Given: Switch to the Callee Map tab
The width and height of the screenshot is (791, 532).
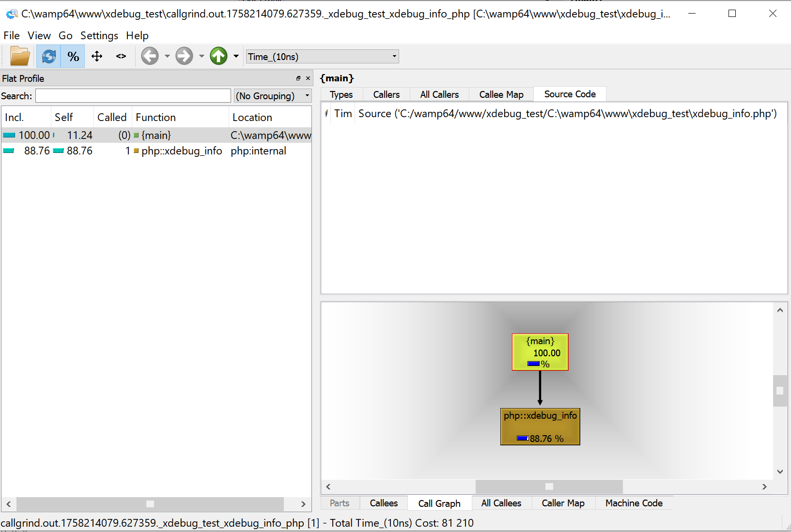Looking at the screenshot, I should pos(501,94).
